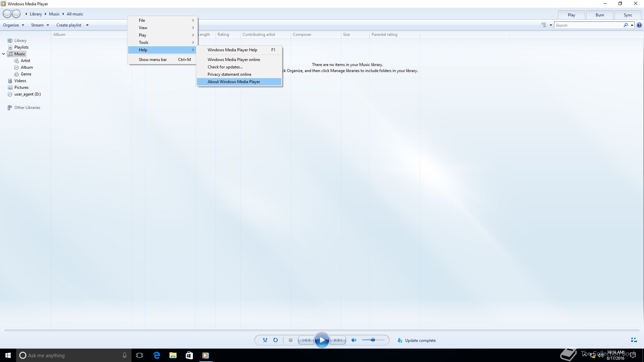644x362 pixels.
Task: Start playback with the Play button
Action: coord(322,340)
